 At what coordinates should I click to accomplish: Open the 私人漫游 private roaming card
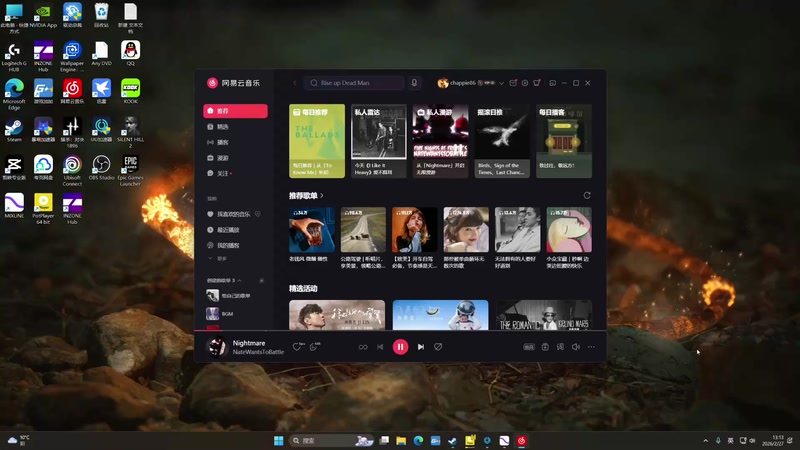pyautogui.click(x=440, y=141)
